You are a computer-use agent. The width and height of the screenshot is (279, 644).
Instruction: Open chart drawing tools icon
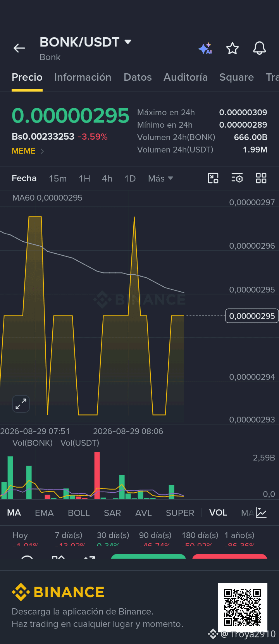(x=213, y=178)
